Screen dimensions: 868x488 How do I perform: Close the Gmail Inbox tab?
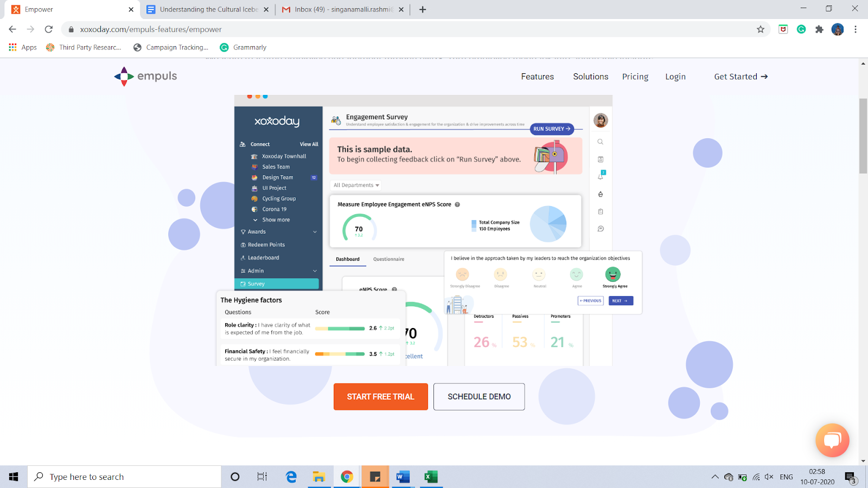coord(401,9)
